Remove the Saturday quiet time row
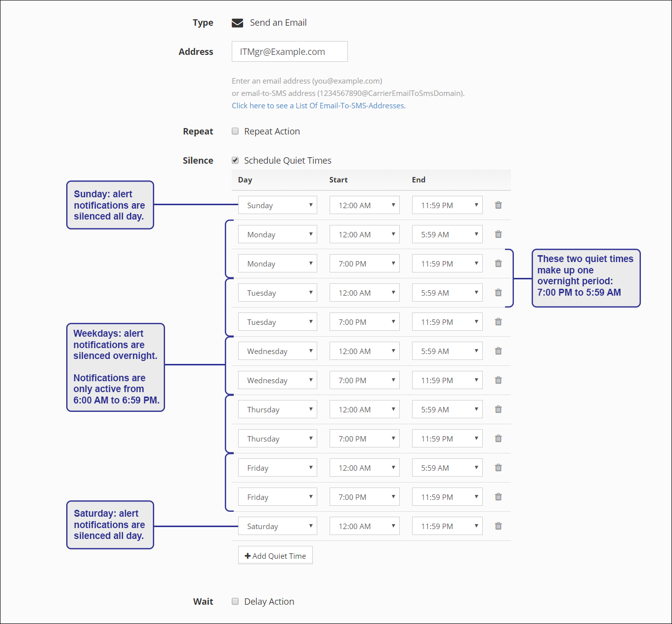 498,526
